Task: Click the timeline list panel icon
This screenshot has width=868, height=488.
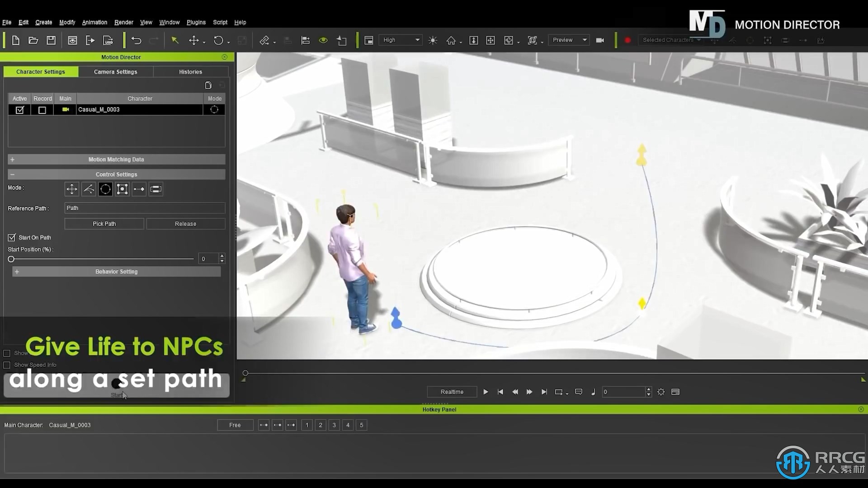Action: click(x=675, y=392)
